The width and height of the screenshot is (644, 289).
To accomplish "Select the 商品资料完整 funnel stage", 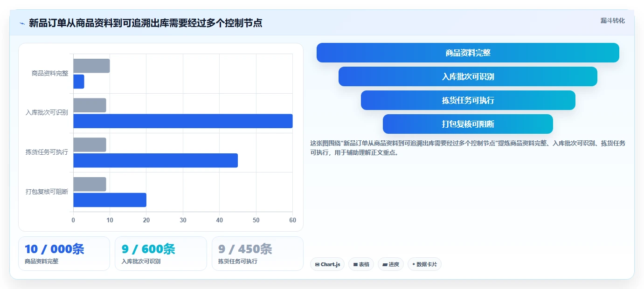I will coord(468,53).
